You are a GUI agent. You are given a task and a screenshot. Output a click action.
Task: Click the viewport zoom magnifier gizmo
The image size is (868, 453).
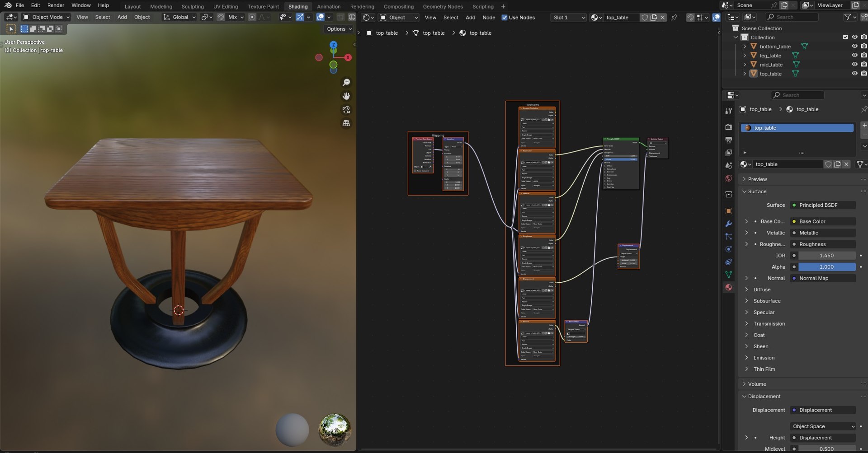pyautogui.click(x=346, y=83)
